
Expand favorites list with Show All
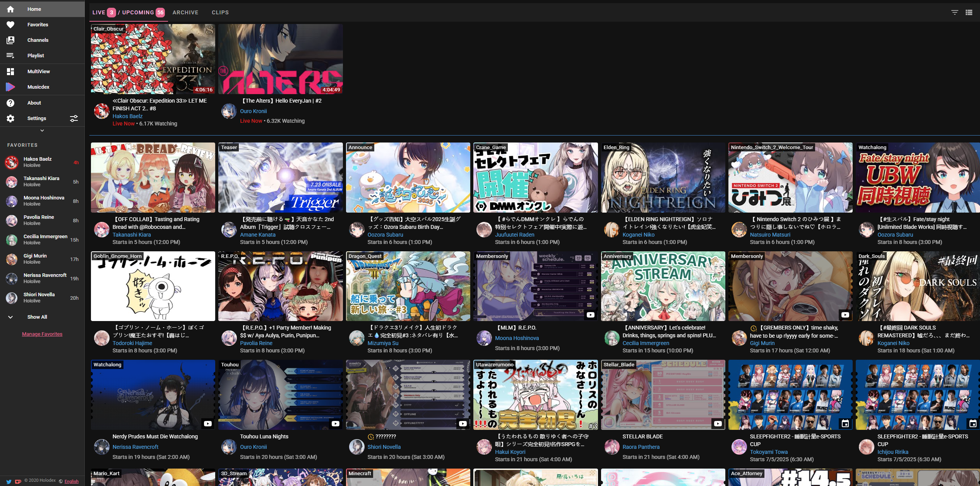42,317
